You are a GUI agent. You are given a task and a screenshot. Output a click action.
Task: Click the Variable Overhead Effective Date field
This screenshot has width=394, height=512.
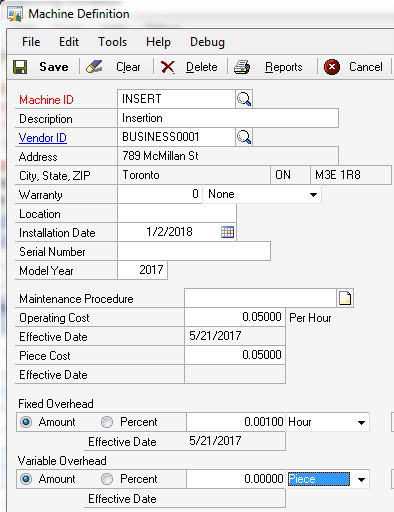(x=236, y=498)
